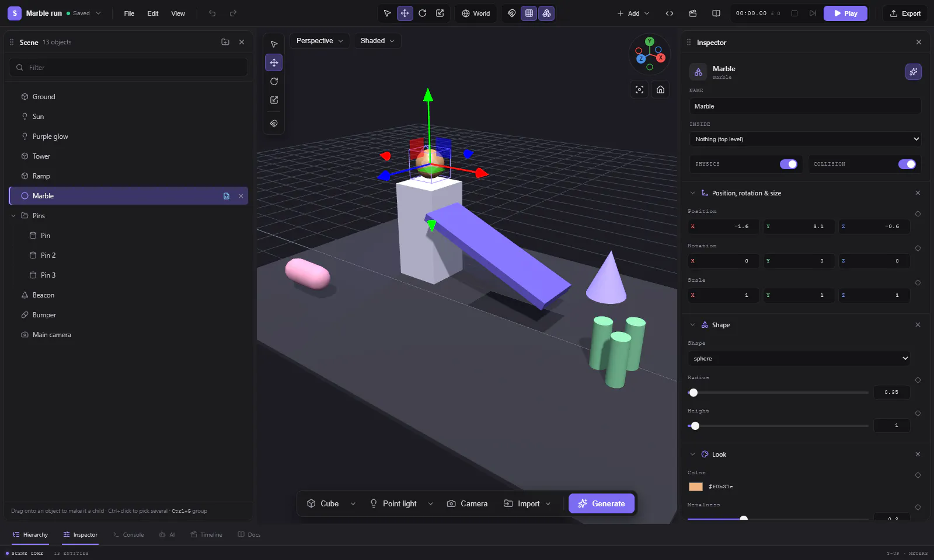The height and width of the screenshot is (560, 934).
Task: Toggle the Physics switch
Action: [x=788, y=164]
